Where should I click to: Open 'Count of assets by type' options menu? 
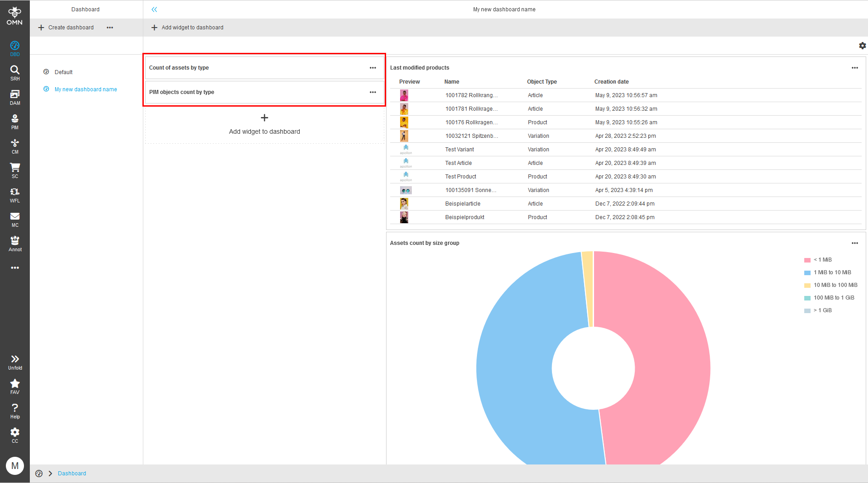pos(373,68)
